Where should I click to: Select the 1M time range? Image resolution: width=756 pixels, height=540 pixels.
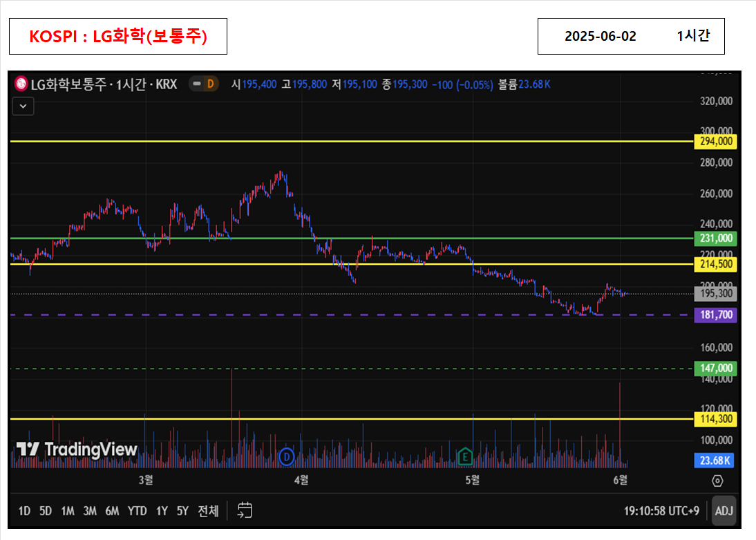(x=68, y=510)
